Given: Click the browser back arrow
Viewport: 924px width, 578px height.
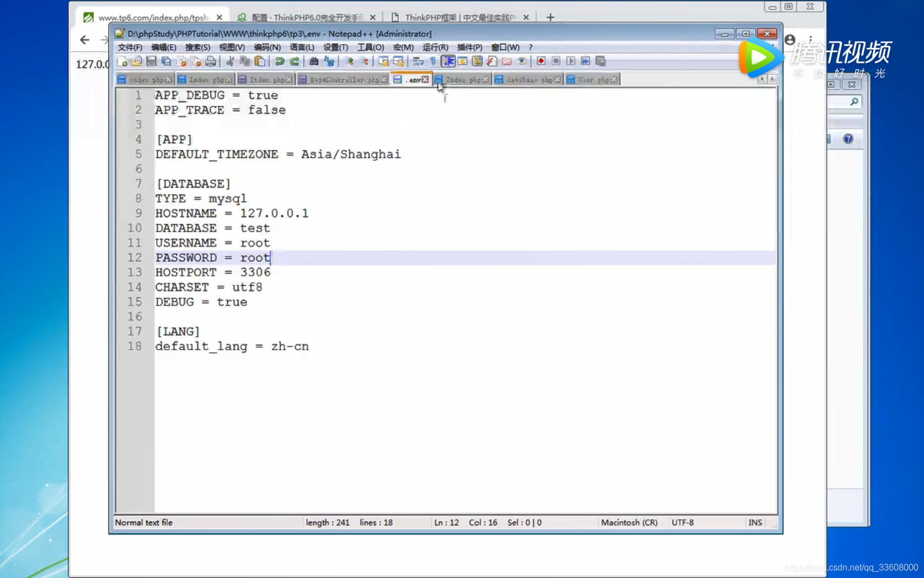Looking at the screenshot, I should 85,40.
